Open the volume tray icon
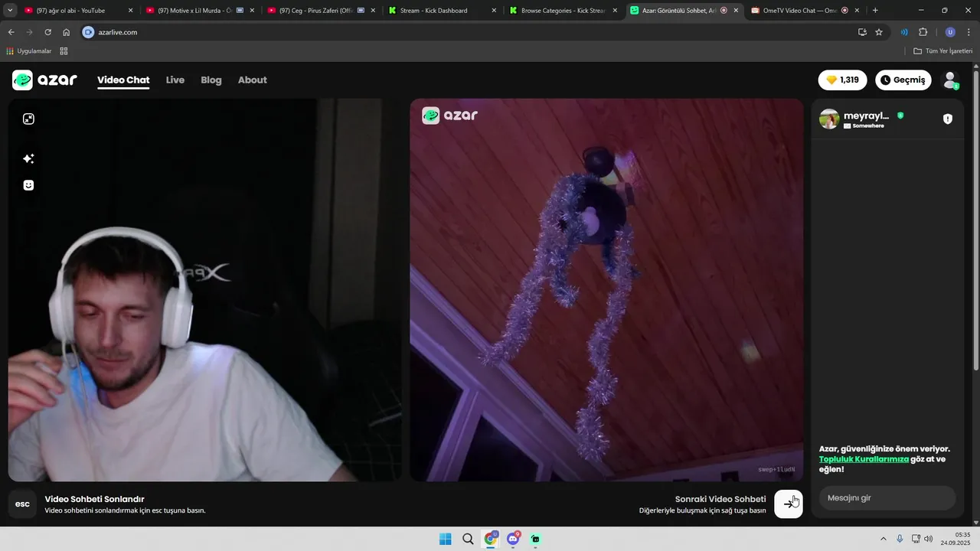The image size is (980, 551). pos(929,539)
